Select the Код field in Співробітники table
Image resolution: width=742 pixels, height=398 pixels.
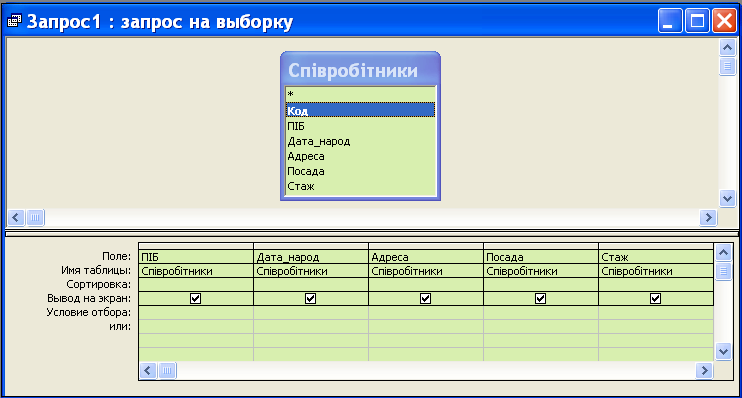pos(361,110)
